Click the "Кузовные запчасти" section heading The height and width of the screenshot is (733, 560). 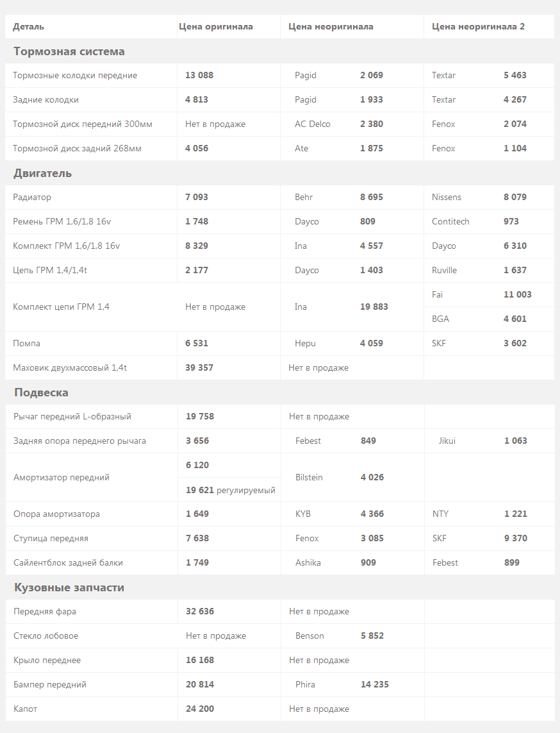69,587
